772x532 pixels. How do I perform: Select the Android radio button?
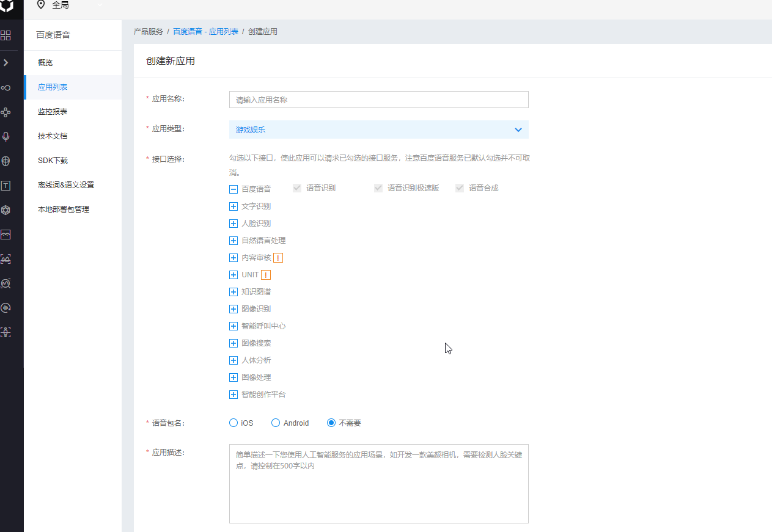pyautogui.click(x=276, y=423)
